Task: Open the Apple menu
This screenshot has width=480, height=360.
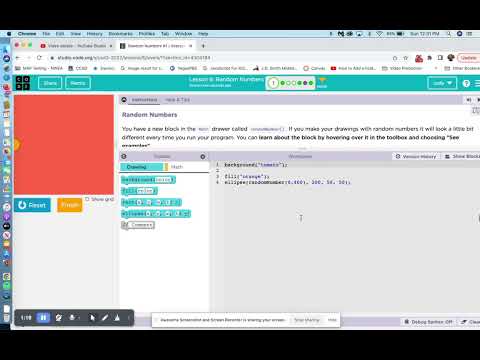Action: click(x=9, y=34)
